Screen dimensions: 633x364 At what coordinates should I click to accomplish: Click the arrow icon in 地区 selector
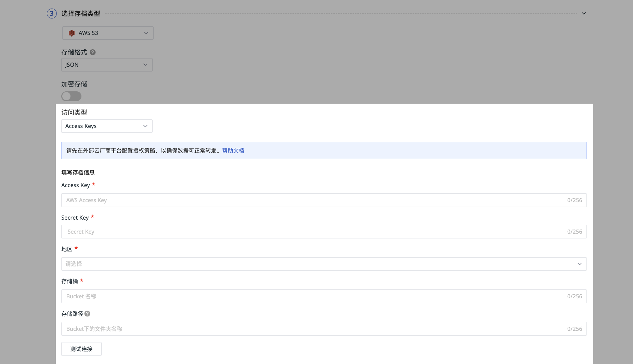580,264
